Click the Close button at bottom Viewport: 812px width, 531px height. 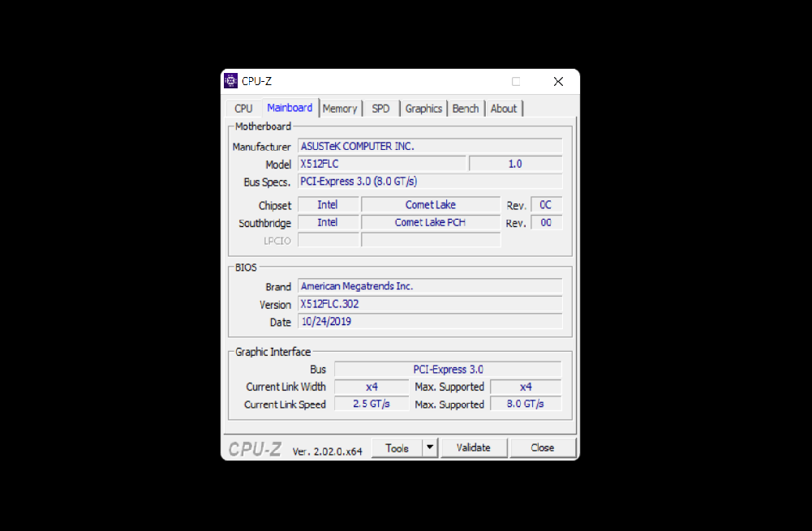542,448
